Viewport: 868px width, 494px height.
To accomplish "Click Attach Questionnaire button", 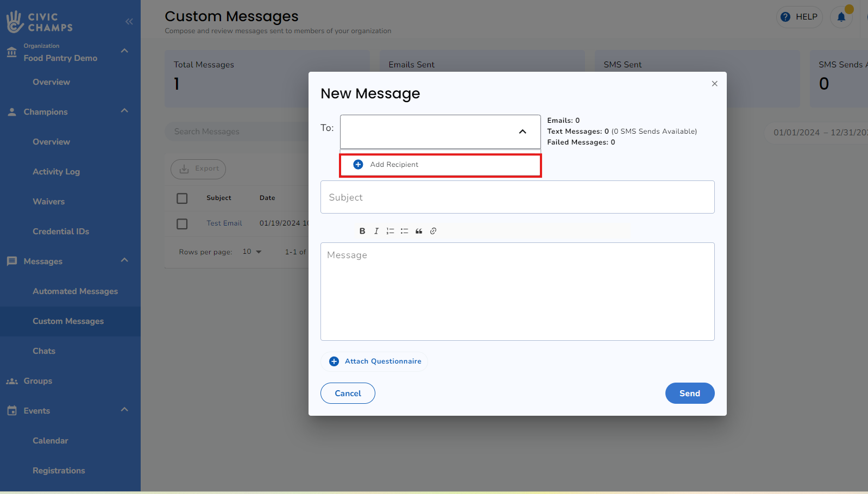I will (375, 361).
